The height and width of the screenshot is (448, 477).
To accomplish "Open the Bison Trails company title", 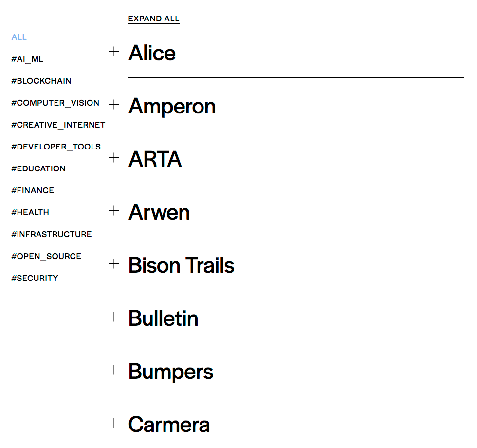I will [x=181, y=265].
